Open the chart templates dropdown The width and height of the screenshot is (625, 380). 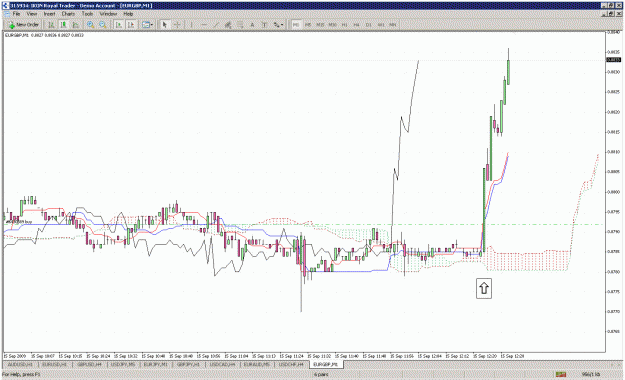(x=147, y=25)
